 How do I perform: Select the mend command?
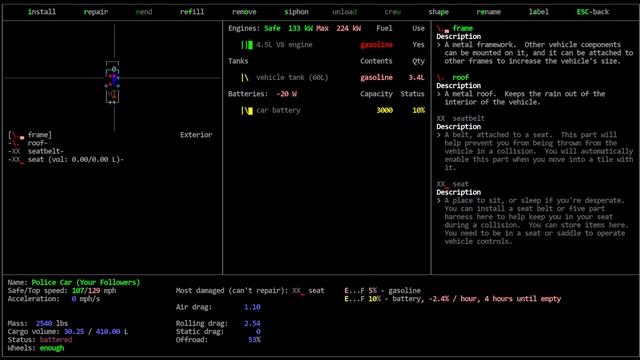[144, 12]
